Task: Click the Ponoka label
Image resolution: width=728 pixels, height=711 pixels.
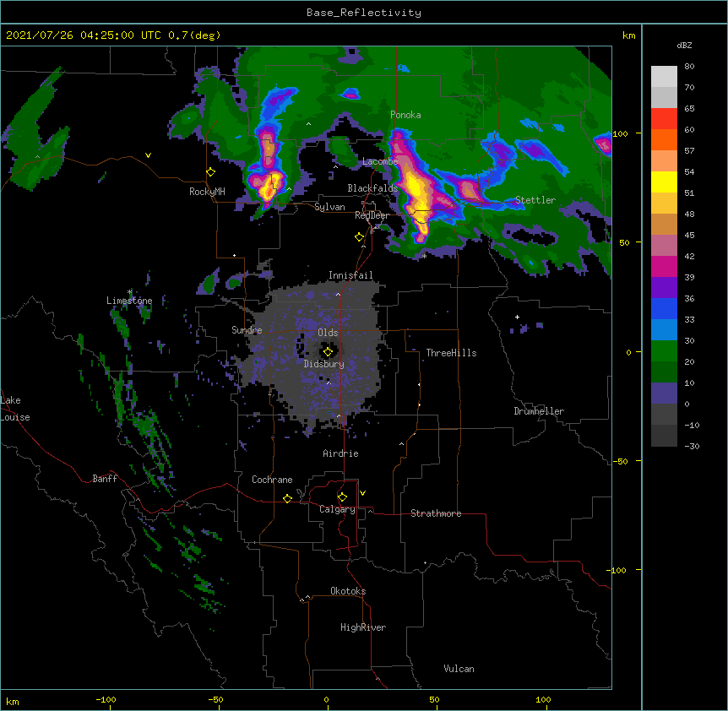Action: coord(405,115)
